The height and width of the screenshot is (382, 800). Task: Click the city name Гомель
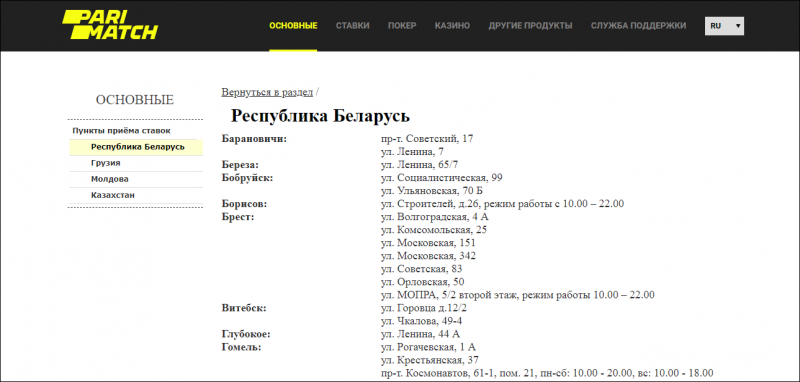241,347
